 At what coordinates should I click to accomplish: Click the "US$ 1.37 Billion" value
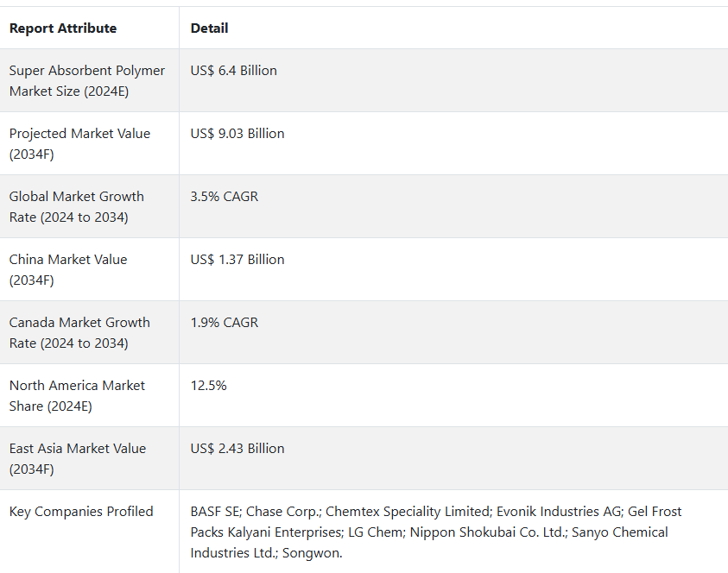[x=237, y=260]
